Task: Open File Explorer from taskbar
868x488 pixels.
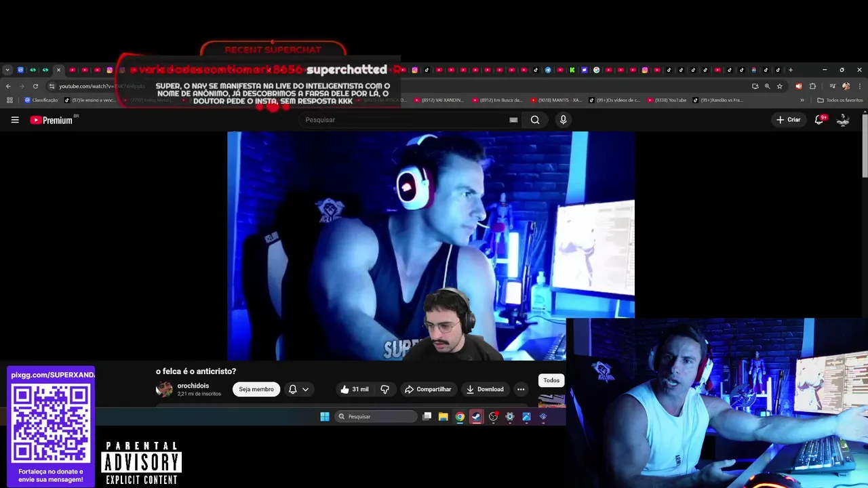Action: coord(443,417)
